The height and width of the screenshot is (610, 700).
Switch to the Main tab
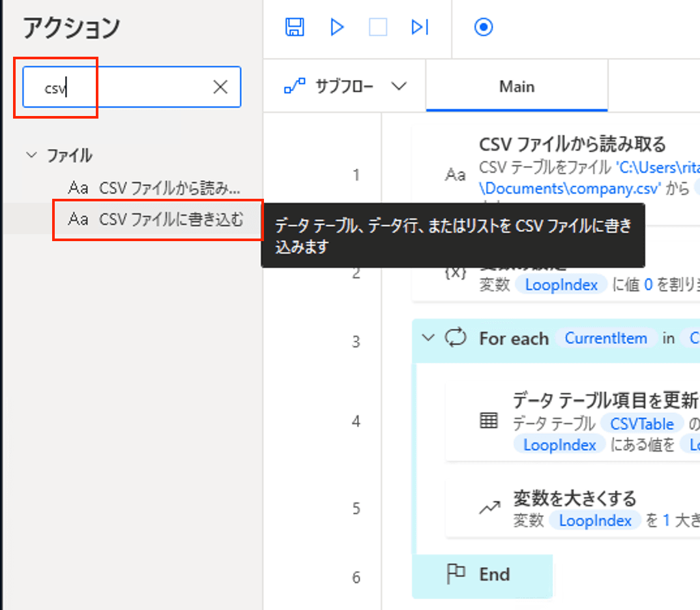click(x=516, y=87)
